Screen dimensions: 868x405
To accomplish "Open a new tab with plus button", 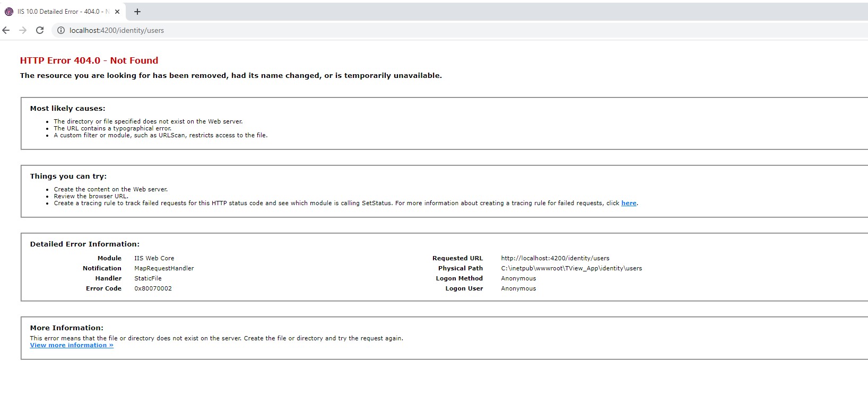I will [x=137, y=12].
